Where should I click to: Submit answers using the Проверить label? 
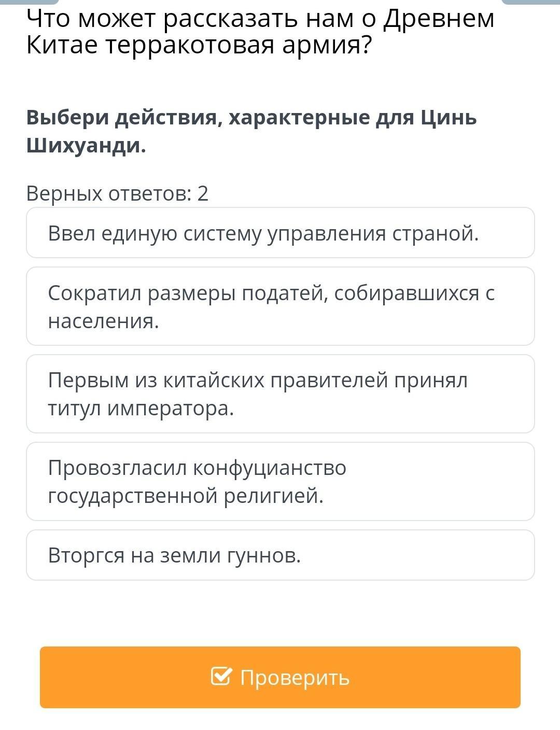tap(295, 678)
